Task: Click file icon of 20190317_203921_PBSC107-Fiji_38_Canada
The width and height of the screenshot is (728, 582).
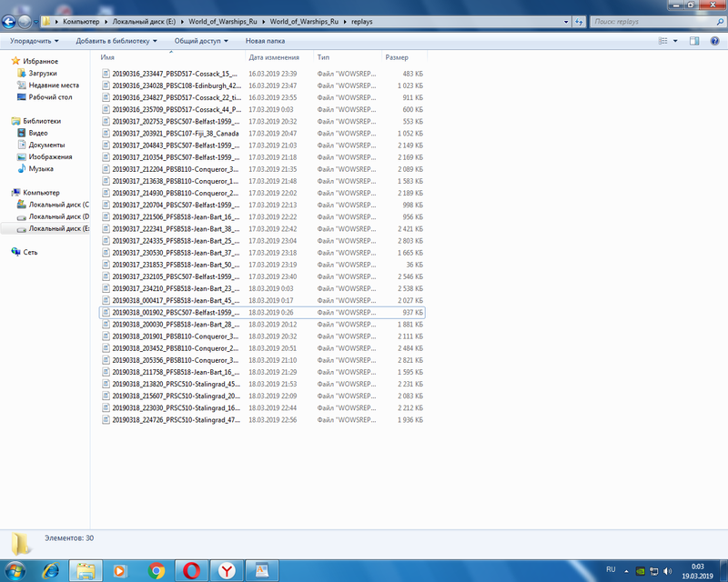Action: [106, 133]
